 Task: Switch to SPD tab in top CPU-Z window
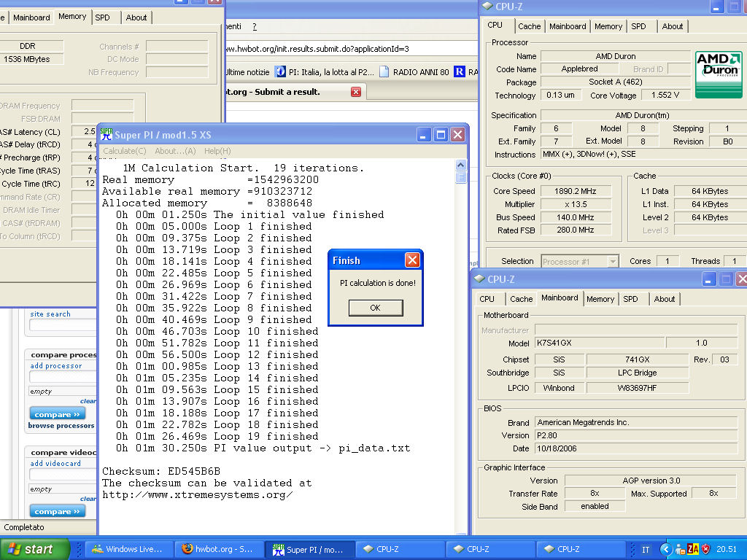(638, 26)
